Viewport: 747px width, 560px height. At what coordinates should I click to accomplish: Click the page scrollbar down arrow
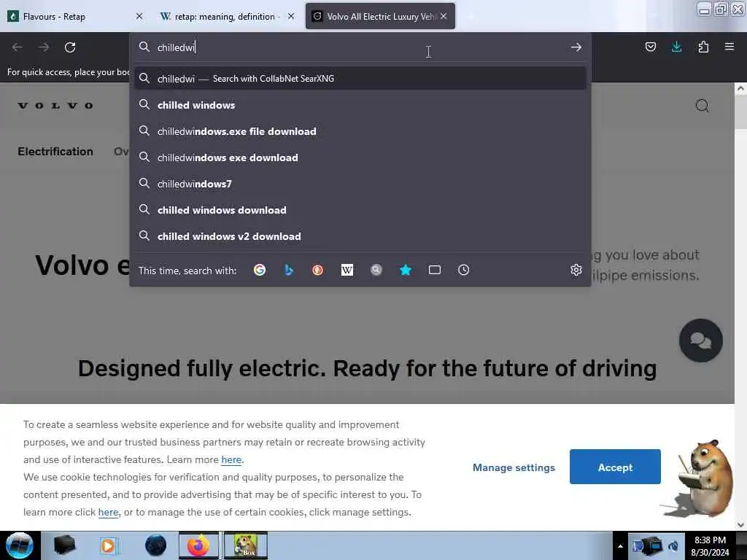[740, 525]
